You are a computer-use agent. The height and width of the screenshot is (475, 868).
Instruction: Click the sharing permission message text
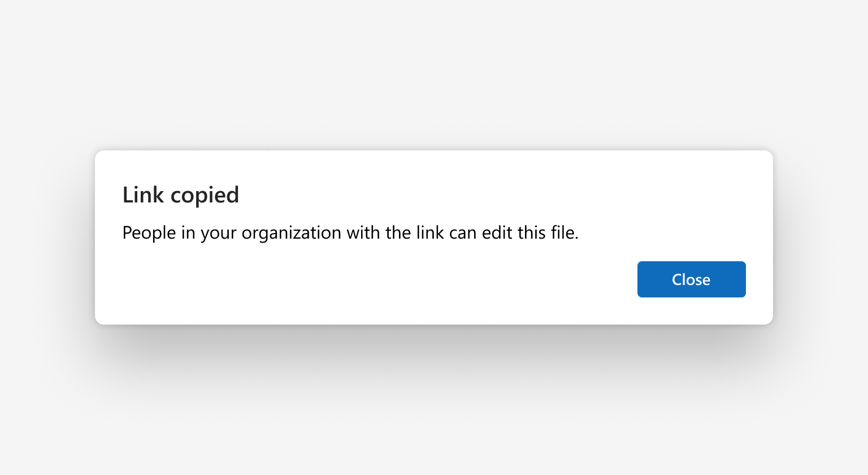(350, 233)
